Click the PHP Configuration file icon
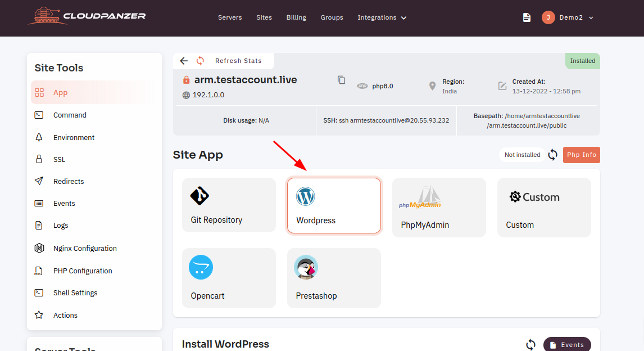Image resolution: width=644 pixels, height=351 pixels. click(x=39, y=271)
